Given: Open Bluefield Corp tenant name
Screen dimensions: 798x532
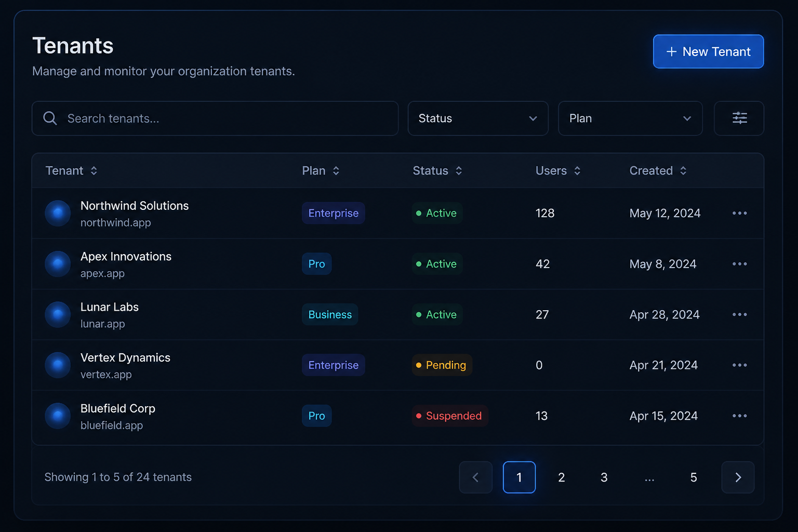Looking at the screenshot, I should pyautogui.click(x=118, y=408).
